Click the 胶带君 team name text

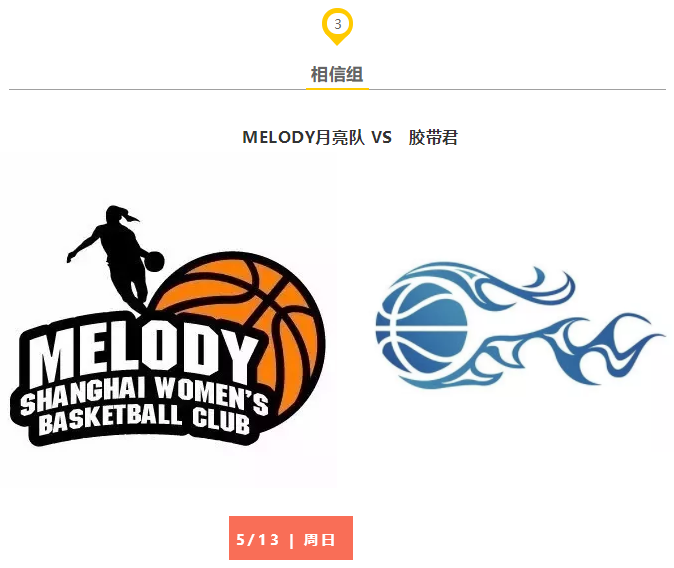[433, 138]
